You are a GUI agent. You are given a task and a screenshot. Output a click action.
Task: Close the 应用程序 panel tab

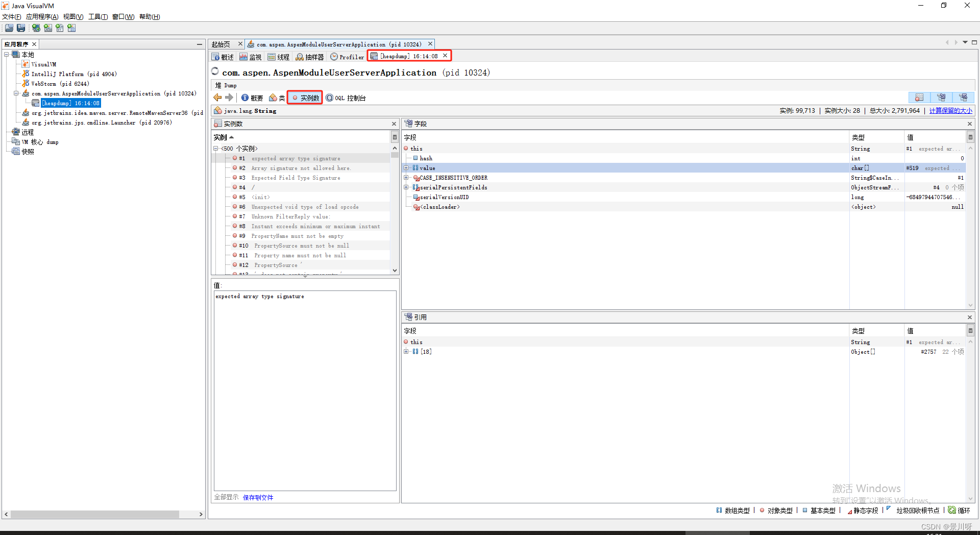click(x=34, y=44)
